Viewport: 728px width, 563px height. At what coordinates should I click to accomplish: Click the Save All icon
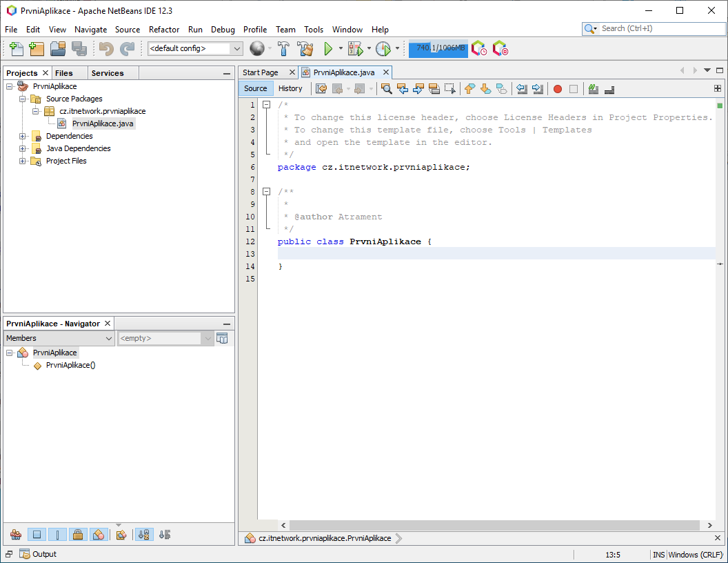[78, 48]
